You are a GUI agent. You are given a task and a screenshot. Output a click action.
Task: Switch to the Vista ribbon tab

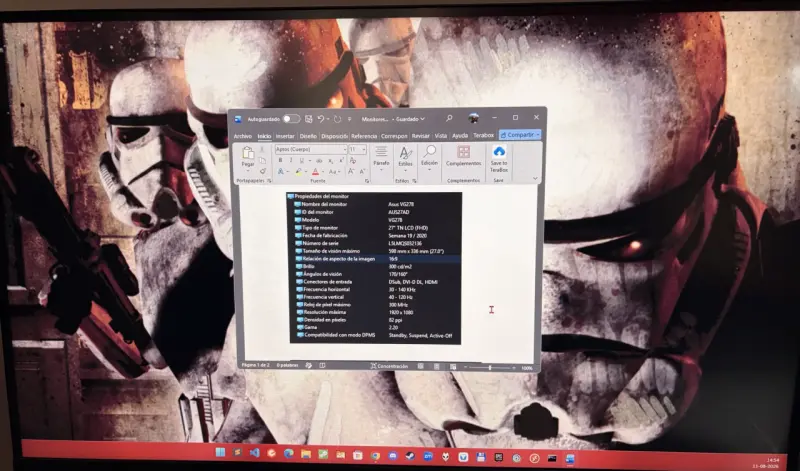[x=441, y=136]
